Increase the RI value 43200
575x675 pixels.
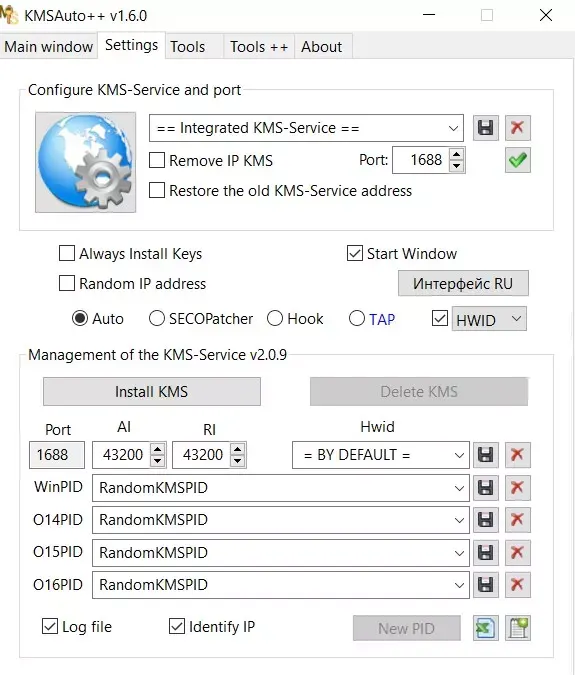tap(238, 449)
